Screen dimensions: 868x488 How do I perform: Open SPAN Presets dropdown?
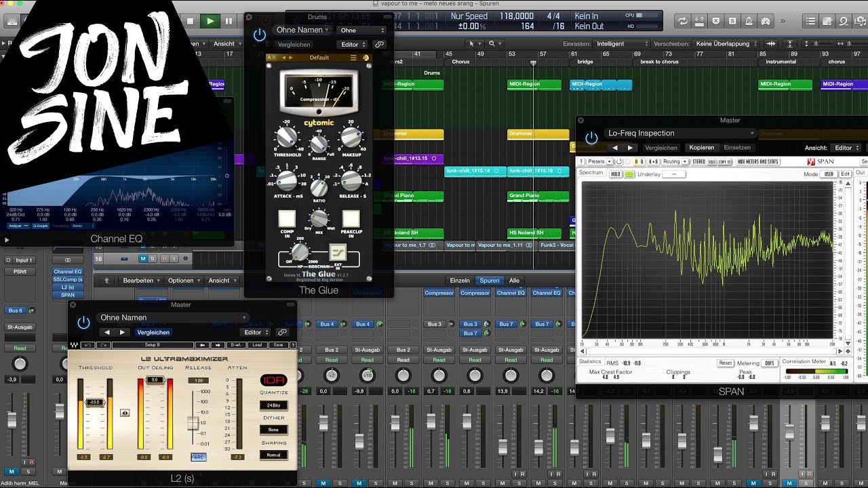[x=599, y=161]
